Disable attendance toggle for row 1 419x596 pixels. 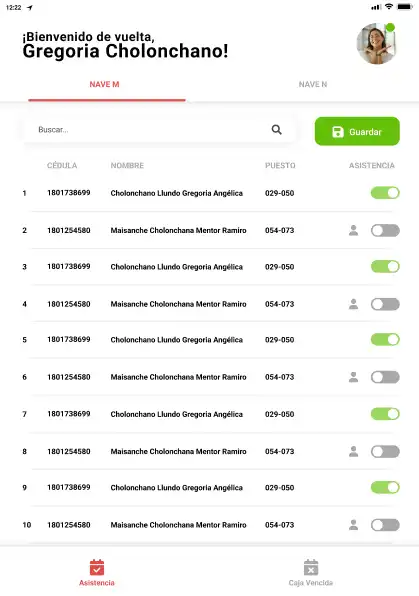click(x=385, y=193)
